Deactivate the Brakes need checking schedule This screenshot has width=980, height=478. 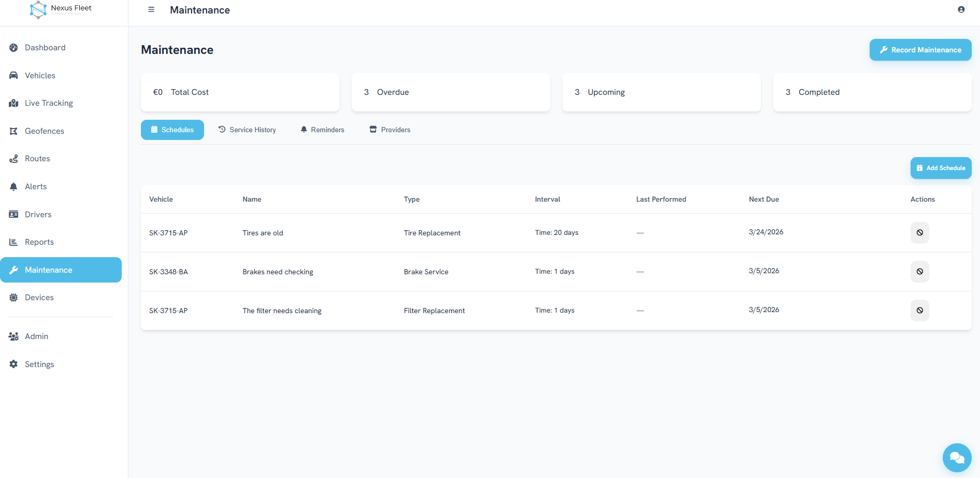point(919,272)
